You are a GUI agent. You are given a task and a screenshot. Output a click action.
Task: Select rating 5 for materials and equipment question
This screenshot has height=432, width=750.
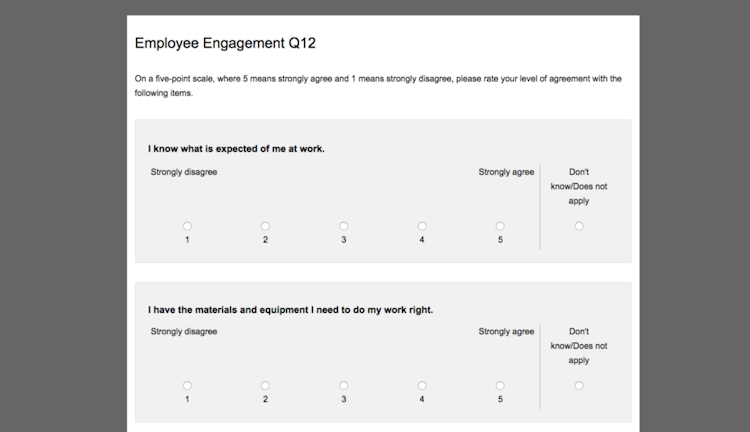[500, 385]
